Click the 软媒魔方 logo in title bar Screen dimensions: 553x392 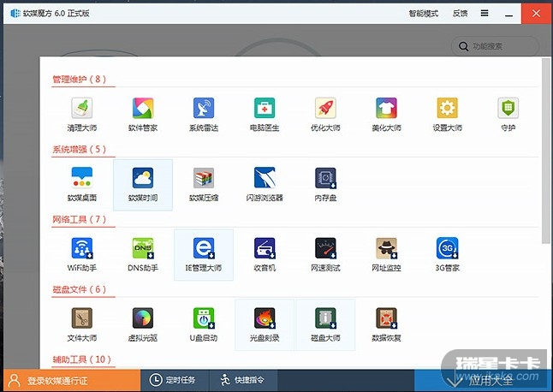click(x=15, y=14)
